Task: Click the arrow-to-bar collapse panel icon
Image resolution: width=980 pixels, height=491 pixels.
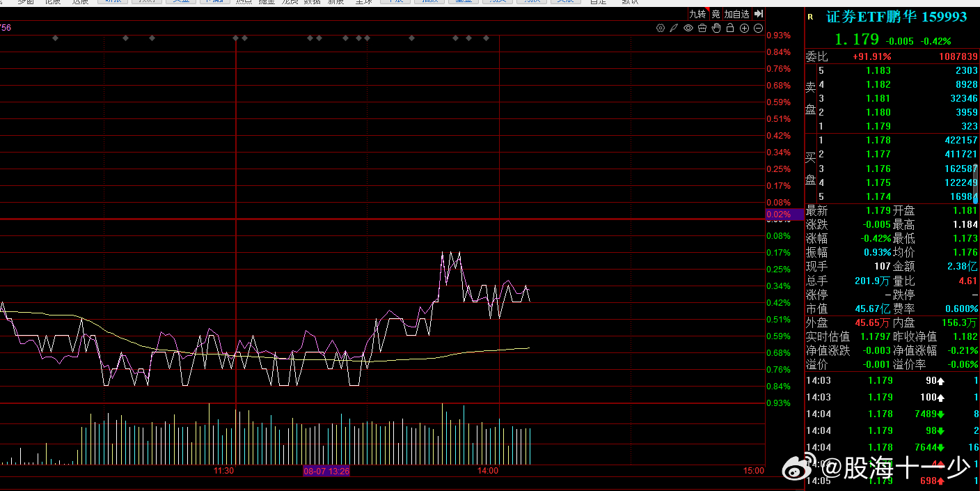Action: coord(759,14)
